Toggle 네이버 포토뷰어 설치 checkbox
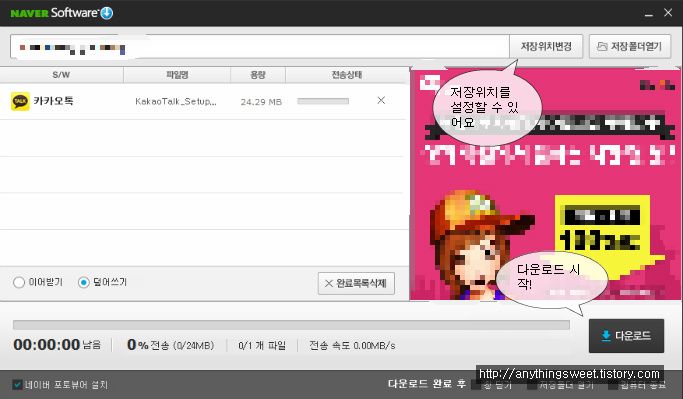This screenshot has height=399, width=683. point(17,385)
